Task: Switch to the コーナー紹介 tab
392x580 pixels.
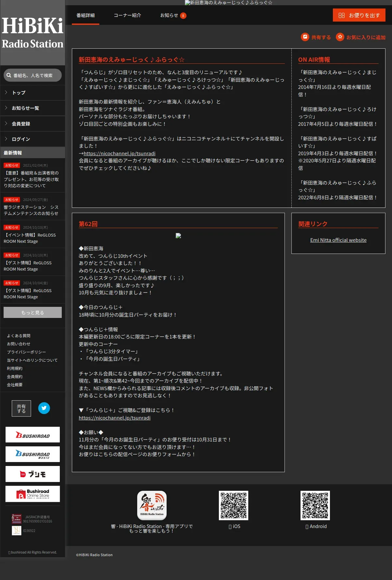Action: click(x=127, y=15)
